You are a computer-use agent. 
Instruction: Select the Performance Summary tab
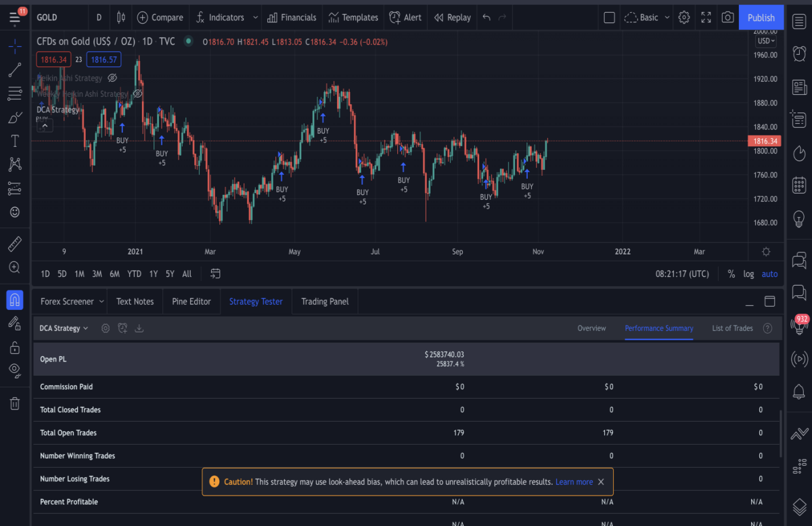coord(659,328)
